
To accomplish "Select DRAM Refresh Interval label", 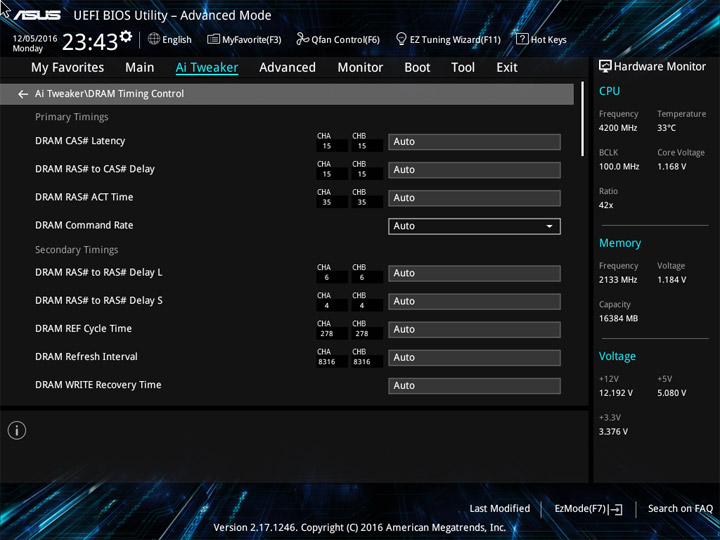I will coord(86,357).
